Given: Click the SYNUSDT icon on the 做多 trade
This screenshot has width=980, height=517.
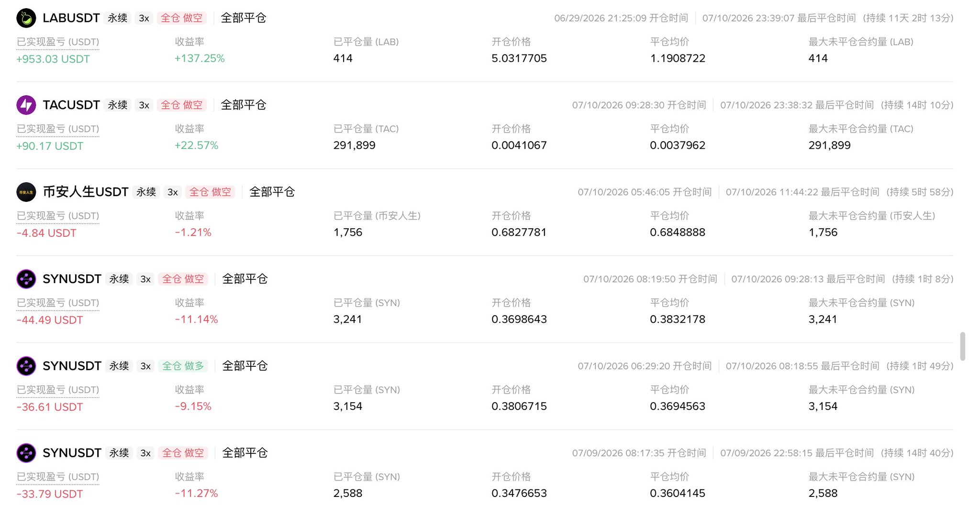Looking at the screenshot, I should 26,366.
